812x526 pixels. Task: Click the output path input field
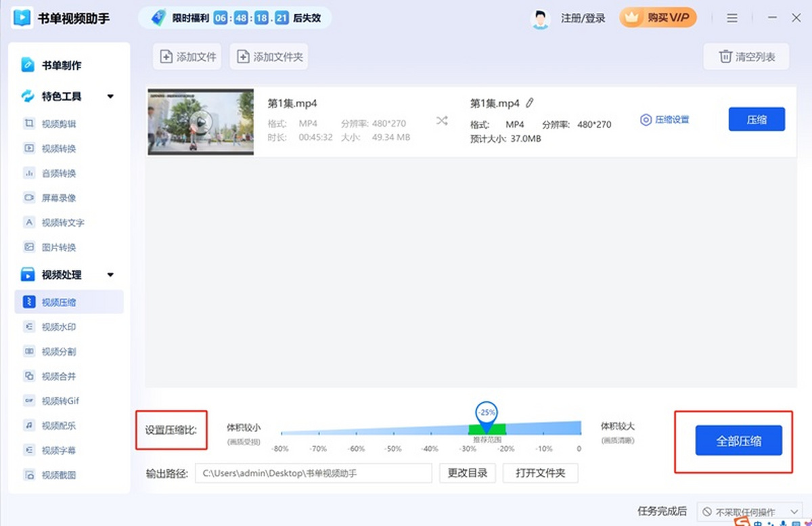pyautogui.click(x=313, y=473)
